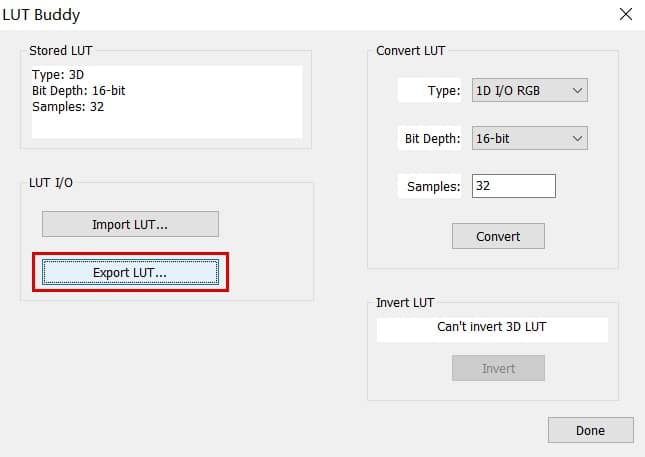Viewport: 645px width, 457px height.
Task: Click the Bit Depth label beside the dropdown
Action: 434,138
